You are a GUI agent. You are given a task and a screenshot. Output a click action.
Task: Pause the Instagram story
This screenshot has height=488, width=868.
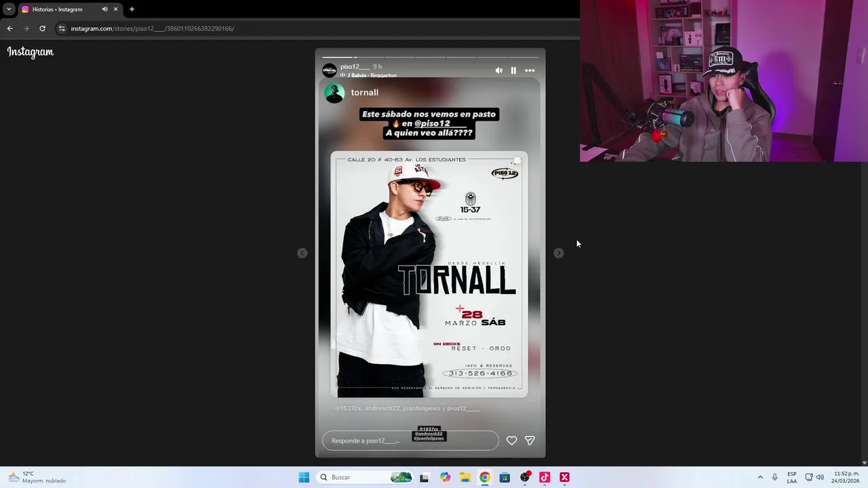(513, 70)
